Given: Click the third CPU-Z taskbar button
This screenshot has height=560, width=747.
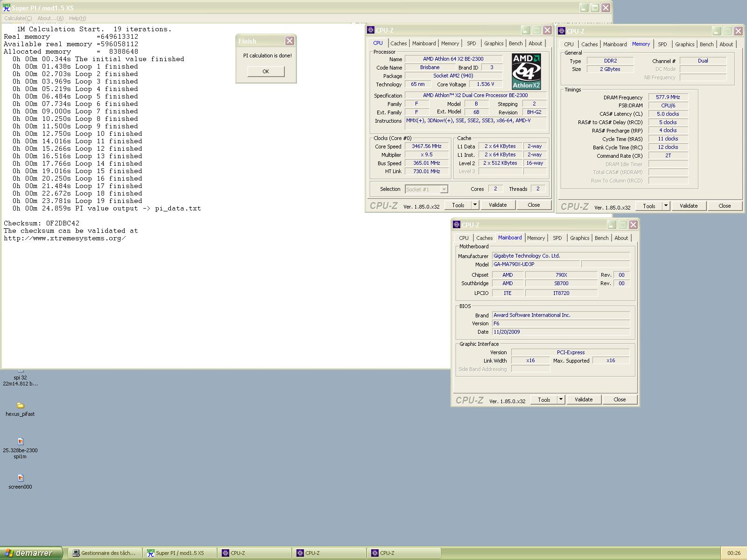Looking at the screenshot, I should click(403, 553).
